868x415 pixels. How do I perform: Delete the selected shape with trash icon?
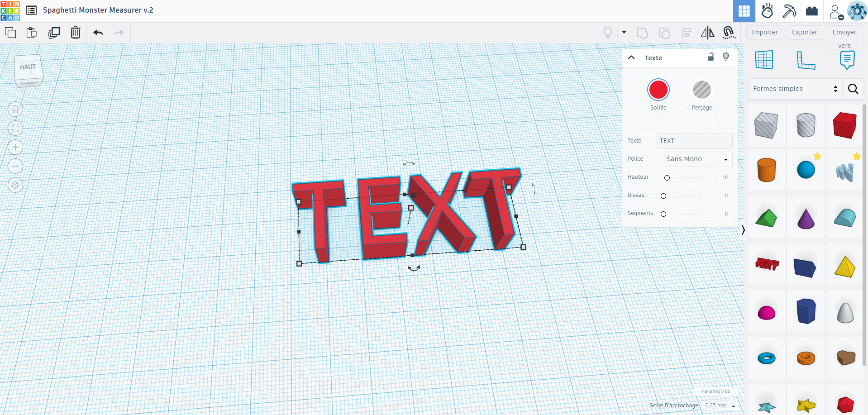76,33
